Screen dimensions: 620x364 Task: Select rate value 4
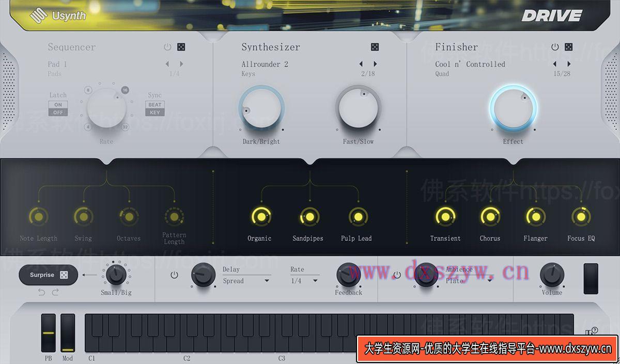pos(88,126)
